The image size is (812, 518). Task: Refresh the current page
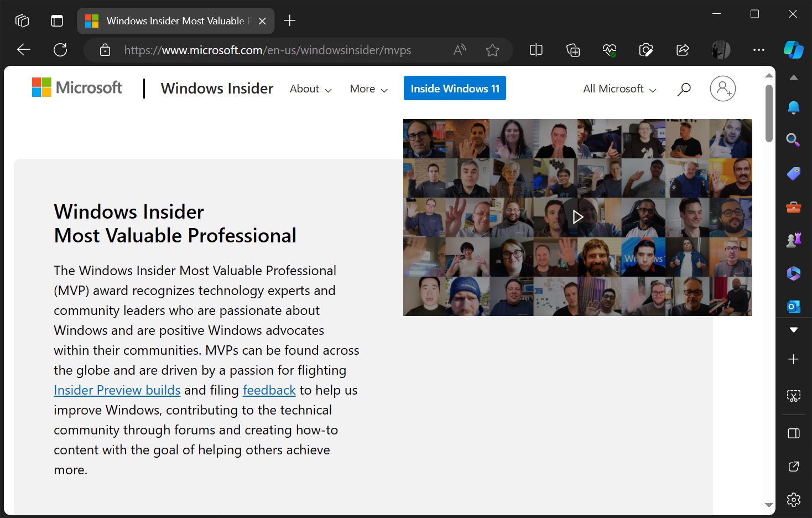point(60,50)
